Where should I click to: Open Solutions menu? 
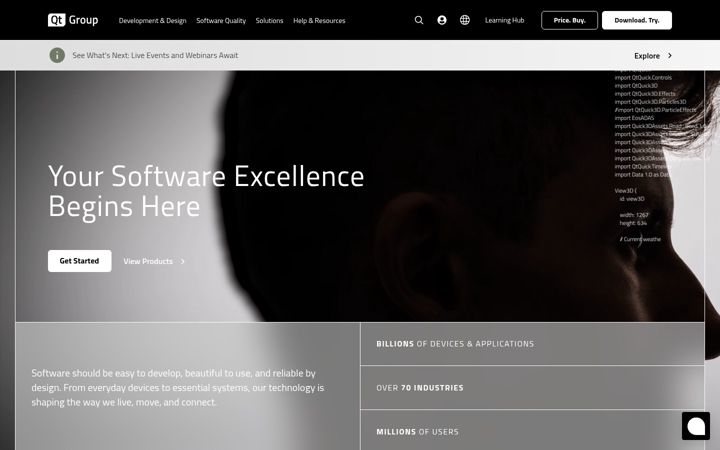point(270,21)
